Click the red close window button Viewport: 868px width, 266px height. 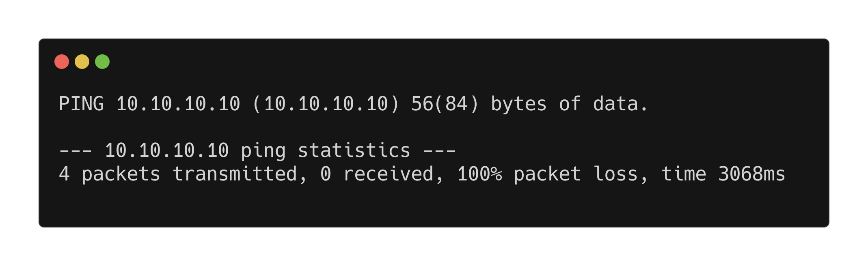[x=62, y=62]
